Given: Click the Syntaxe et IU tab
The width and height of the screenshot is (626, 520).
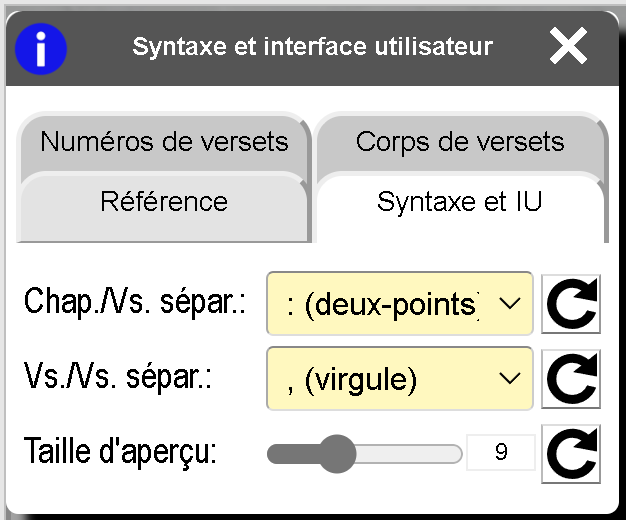Looking at the screenshot, I should [x=460, y=202].
